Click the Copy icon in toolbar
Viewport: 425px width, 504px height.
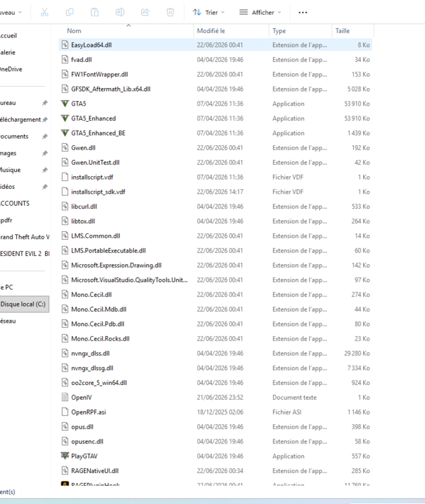(69, 12)
